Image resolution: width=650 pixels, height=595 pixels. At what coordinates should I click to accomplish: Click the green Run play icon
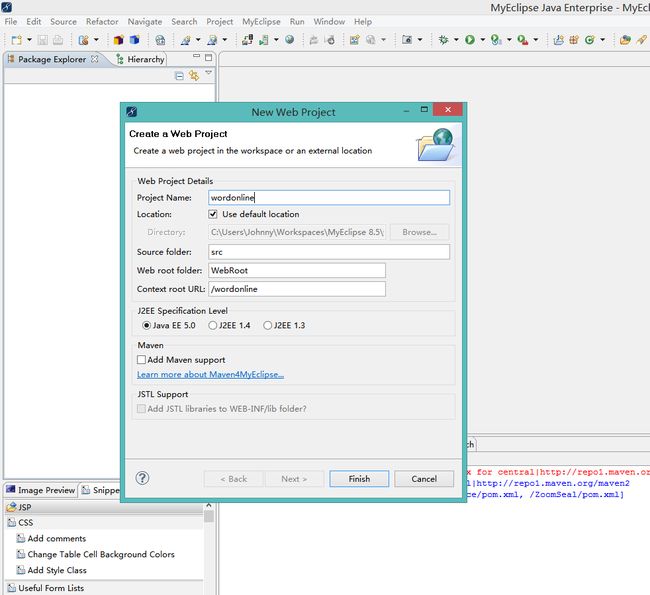pos(470,40)
